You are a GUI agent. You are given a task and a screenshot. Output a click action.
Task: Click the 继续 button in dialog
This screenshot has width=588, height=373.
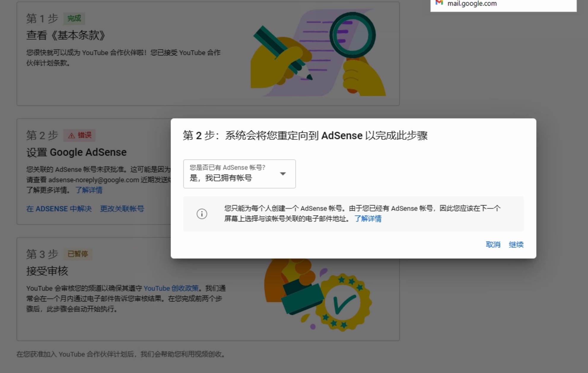[516, 245]
